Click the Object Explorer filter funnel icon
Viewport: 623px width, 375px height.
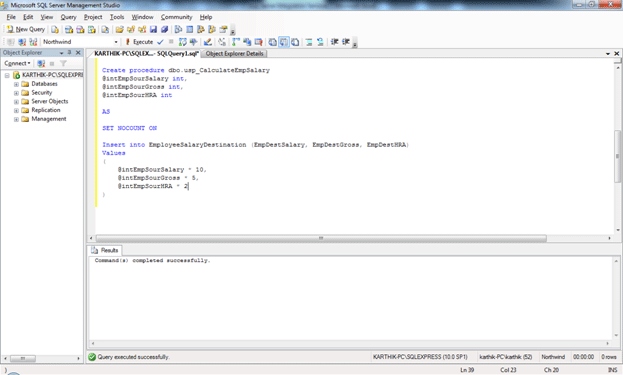[x=63, y=64]
